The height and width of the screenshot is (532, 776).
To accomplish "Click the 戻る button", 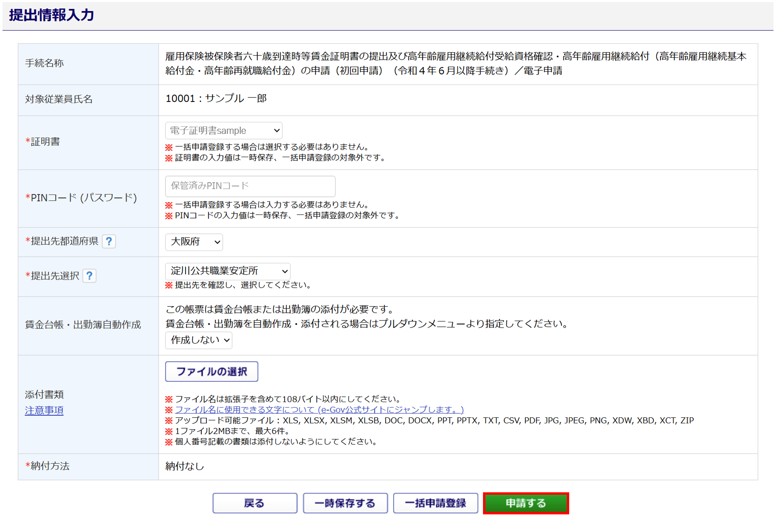I will (255, 503).
